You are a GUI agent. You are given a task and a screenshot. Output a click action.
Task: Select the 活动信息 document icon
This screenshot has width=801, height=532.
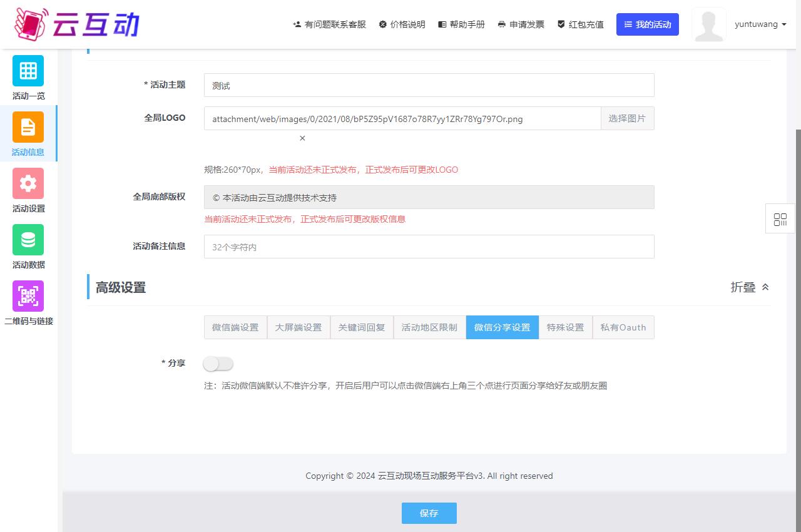28,127
